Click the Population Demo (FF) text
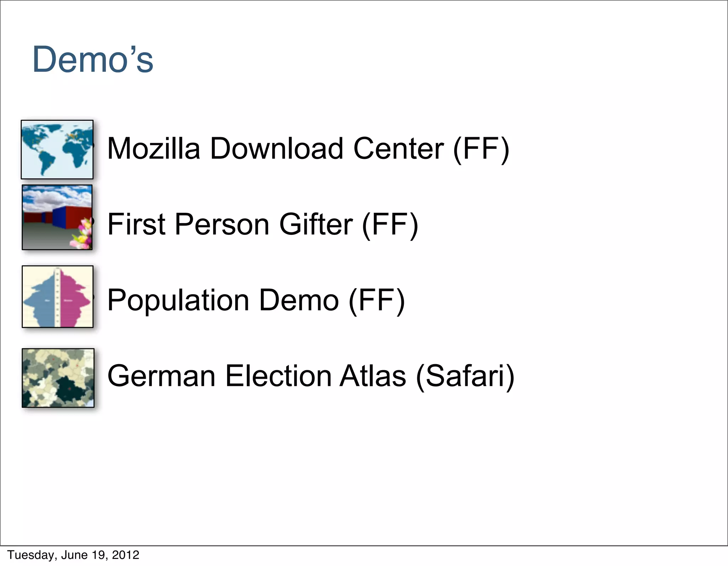Image resolution: width=728 pixels, height=566 pixels. 256,300
